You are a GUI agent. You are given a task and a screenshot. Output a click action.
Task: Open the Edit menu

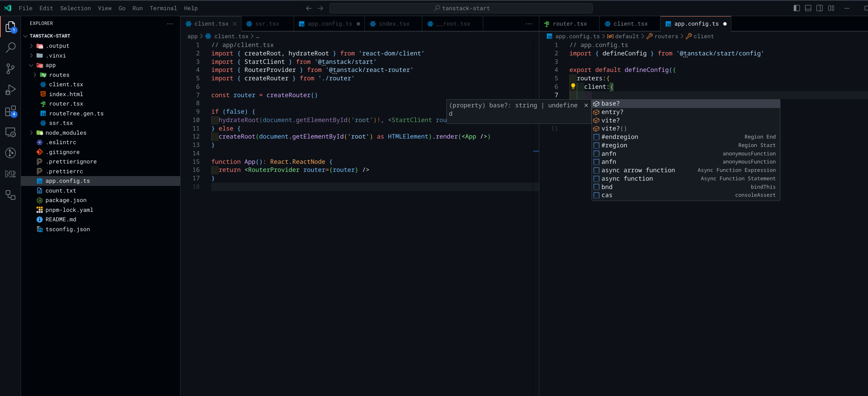pyautogui.click(x=46, y=8)
